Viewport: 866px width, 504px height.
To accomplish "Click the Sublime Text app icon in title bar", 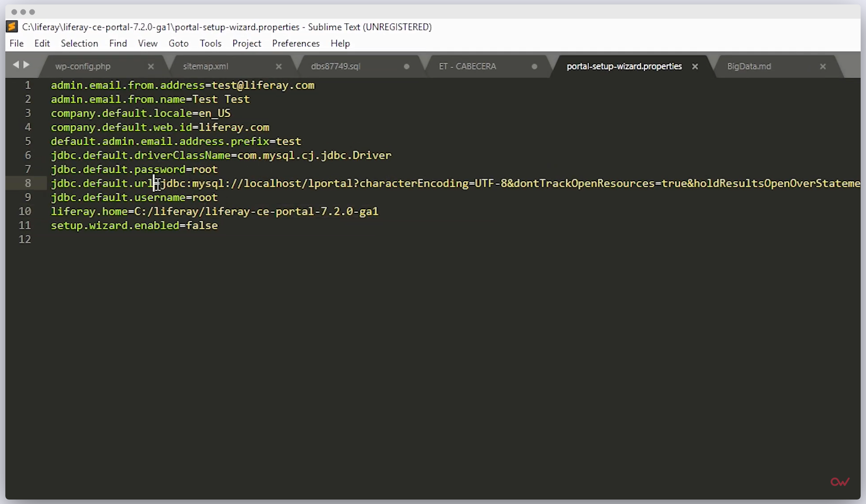I will pos(12,27).
